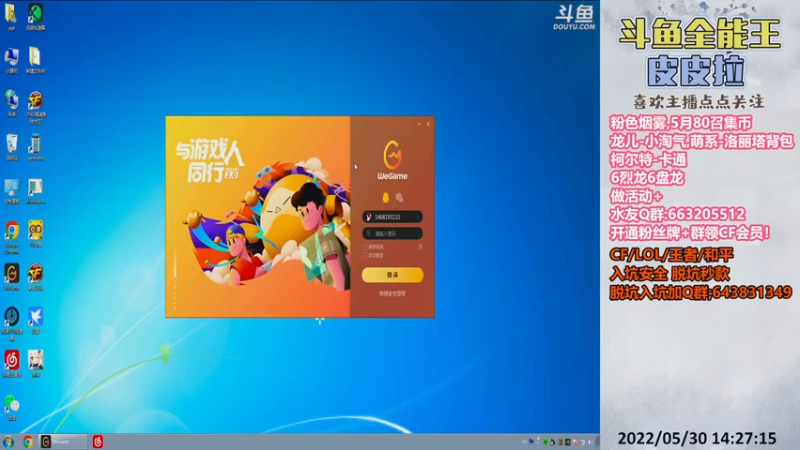800x450 pixels.
Task: Click the avatar icon in account field
Action: [x=369, y=217]
